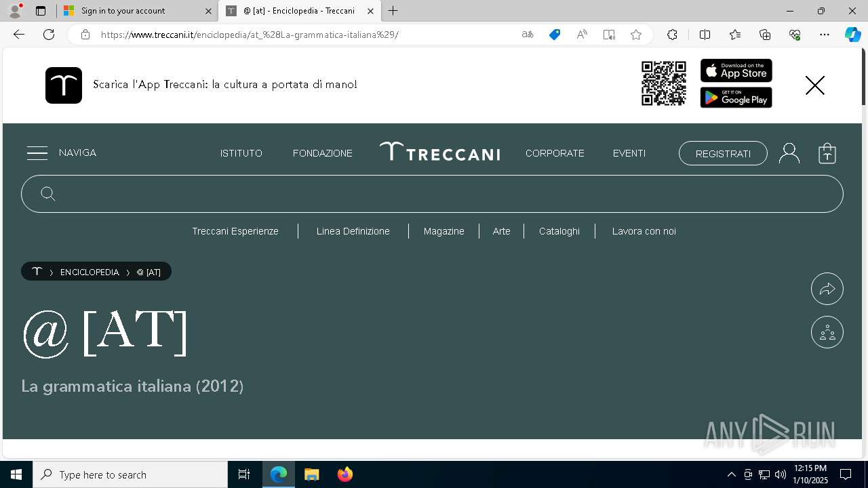Open the shopping bag cart icon
The image size is (868, 488).
827,153
